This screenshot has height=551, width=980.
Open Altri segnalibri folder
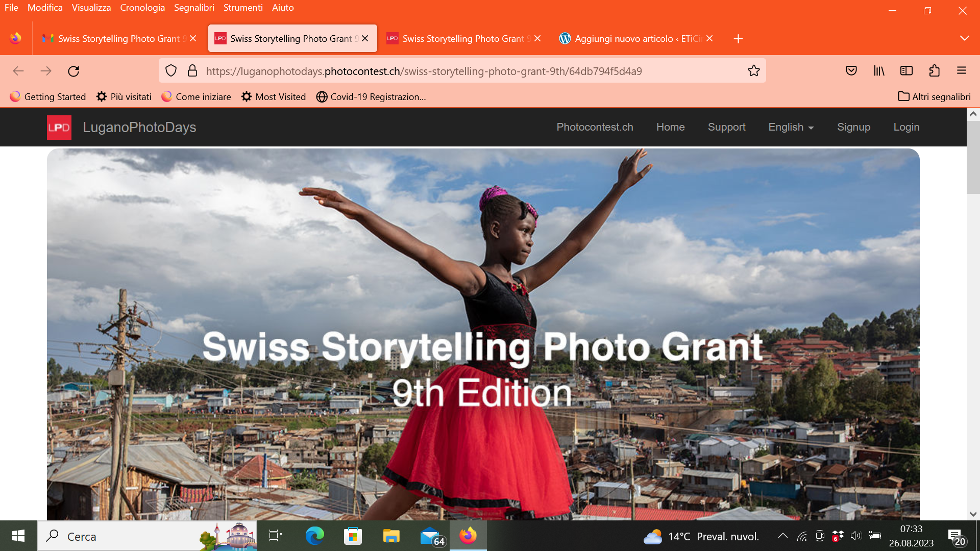935,96
